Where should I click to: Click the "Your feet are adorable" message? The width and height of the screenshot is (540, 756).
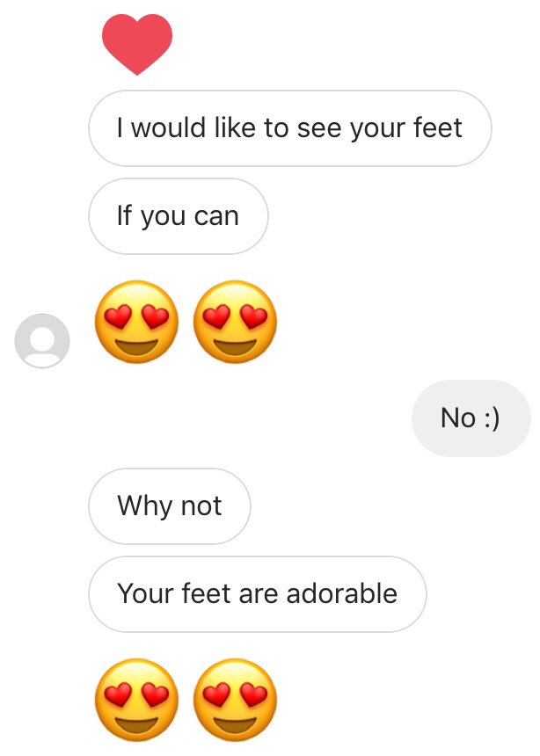coord(257,594)
